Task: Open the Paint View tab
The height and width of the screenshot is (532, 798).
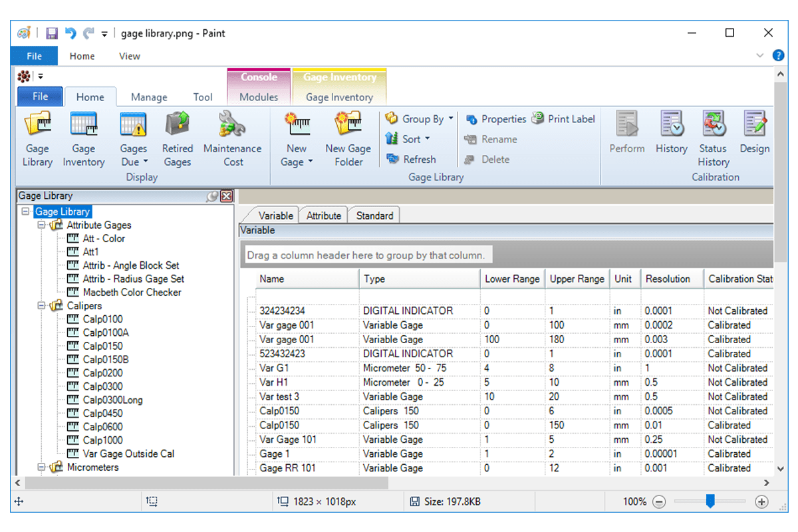Action: click(130, 56)
